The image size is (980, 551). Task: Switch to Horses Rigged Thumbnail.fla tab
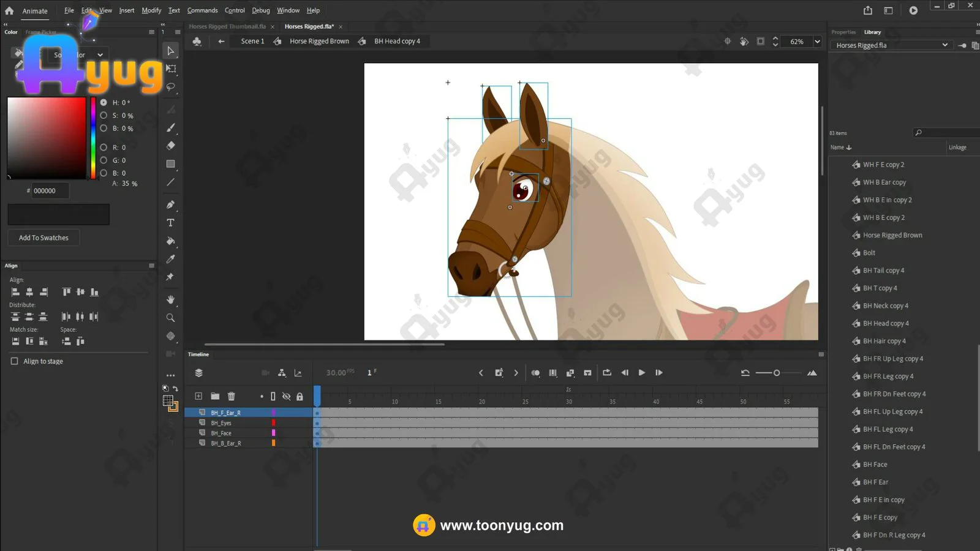pyautogui.click(x=227, y=26)
